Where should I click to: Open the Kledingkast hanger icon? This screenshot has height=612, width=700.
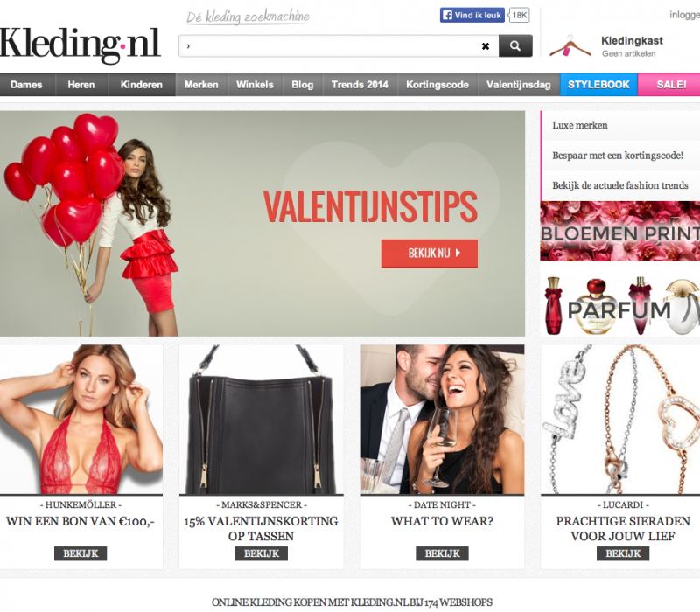point(570,46)
